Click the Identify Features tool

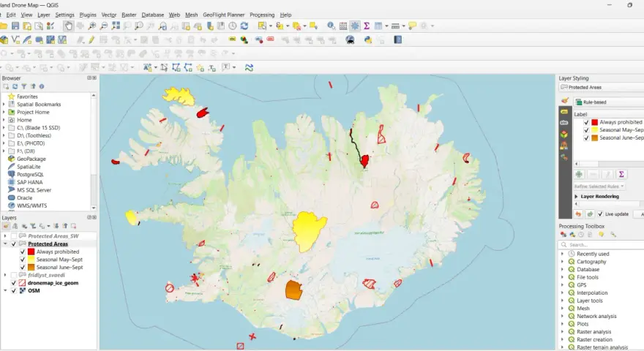coord(331,26)
